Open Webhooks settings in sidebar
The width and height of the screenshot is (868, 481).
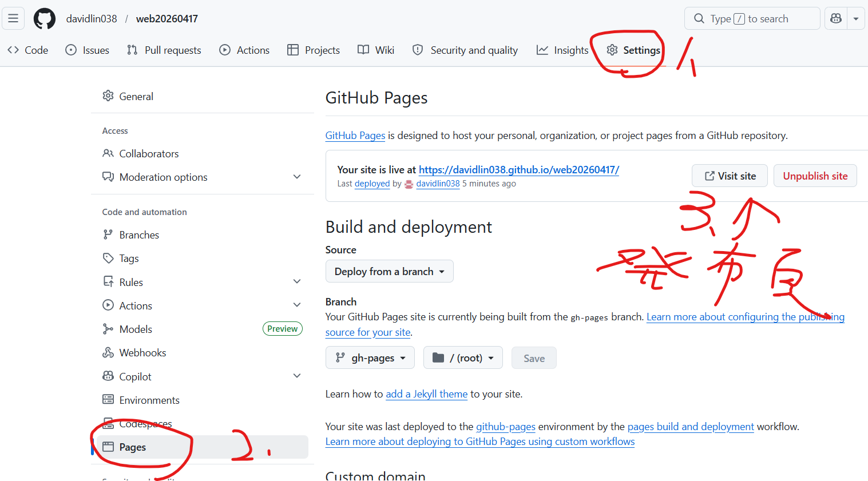pyautogui.click(x=142, y=353)
